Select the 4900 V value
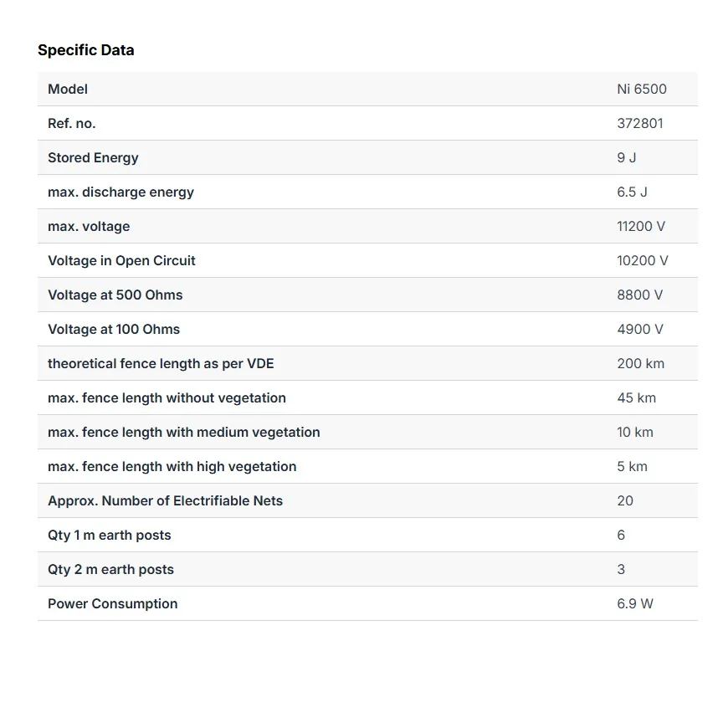The height and width of the screenshot is (728, 728). (x=640, y=329)
